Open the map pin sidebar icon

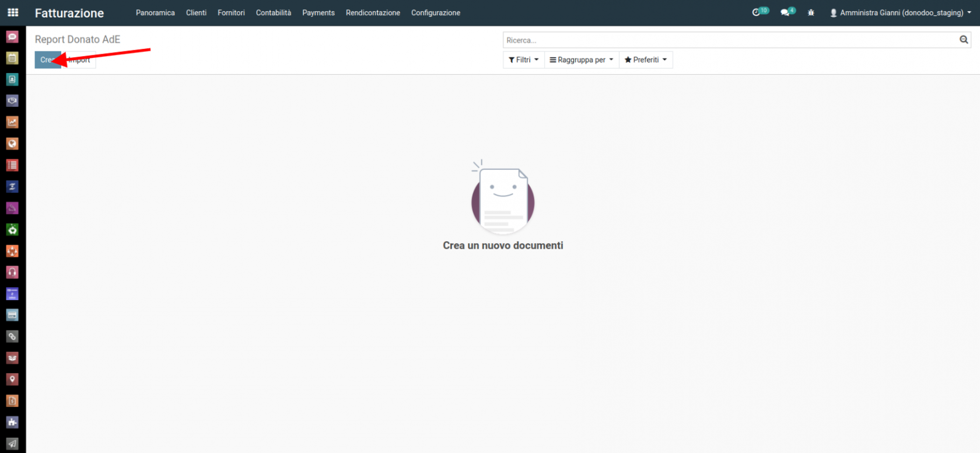point(12,379)
